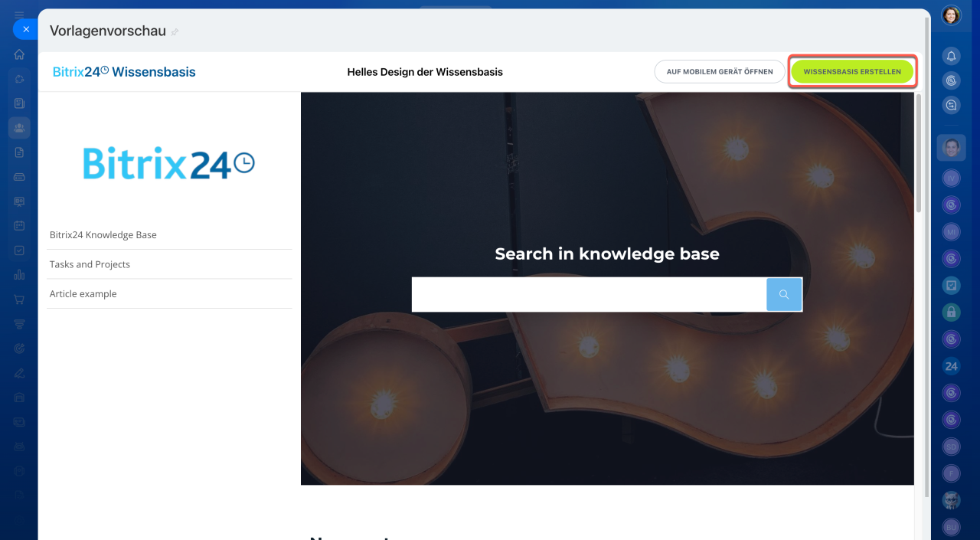
Task: Click the magnifier search button
Action: tap(784, 294)
